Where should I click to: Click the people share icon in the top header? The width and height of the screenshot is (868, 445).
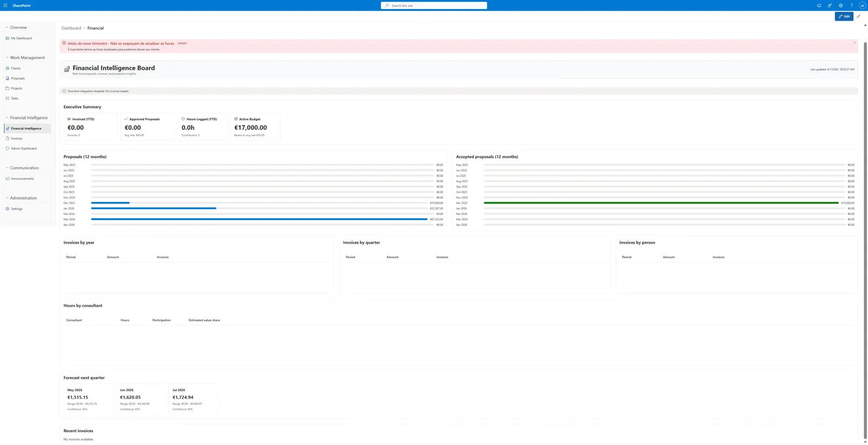830,5
